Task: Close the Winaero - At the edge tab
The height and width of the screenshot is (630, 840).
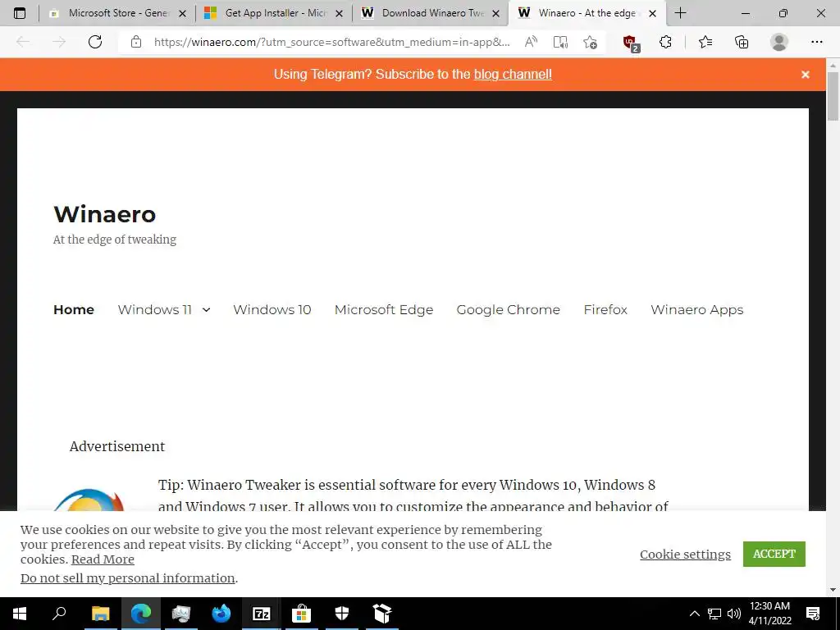Action: coord(652,13)
